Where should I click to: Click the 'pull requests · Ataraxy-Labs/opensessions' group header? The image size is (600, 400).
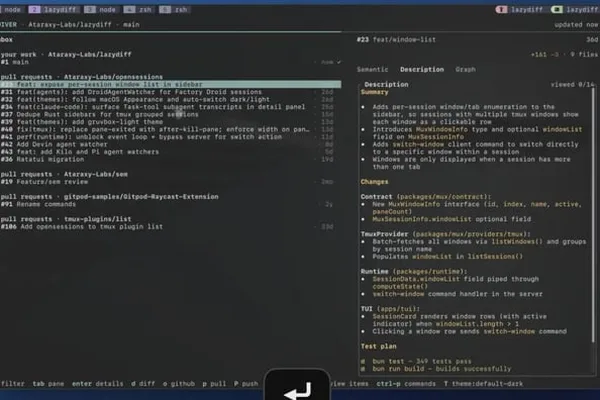coord(82,77)
